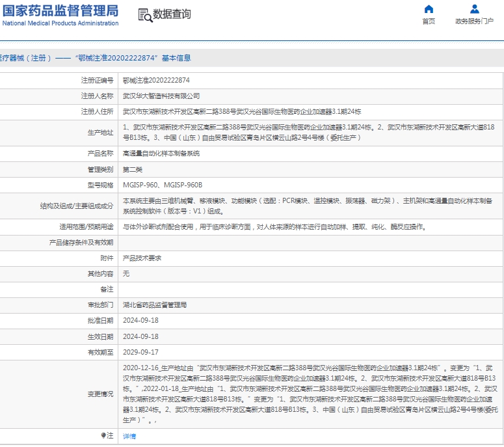Image resolution: width=504 pixels, height=447 pixels.
Task: Click the 数据查询 heading text
Action: click(x=172, y=14)
